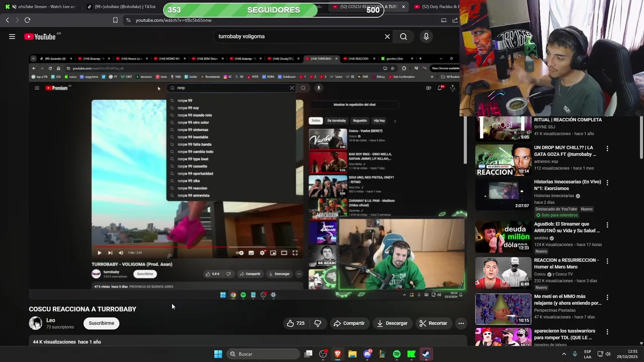The height and width of the screenshot is (362, 644).
Task: Open network settings in the system tray
Action: click(600, 354)
